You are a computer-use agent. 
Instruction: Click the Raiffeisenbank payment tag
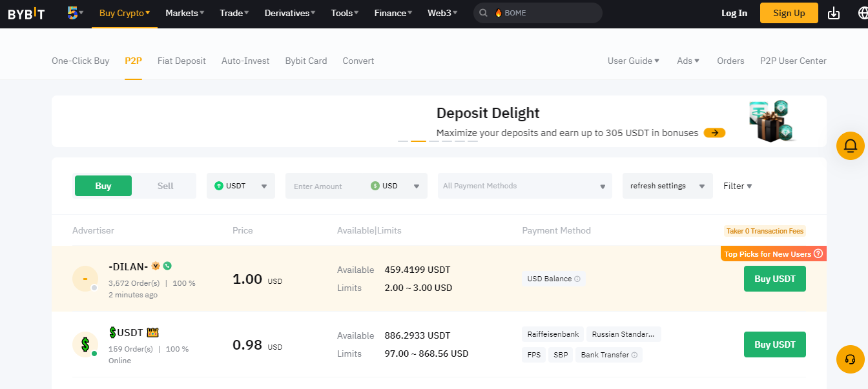[553, 334]
